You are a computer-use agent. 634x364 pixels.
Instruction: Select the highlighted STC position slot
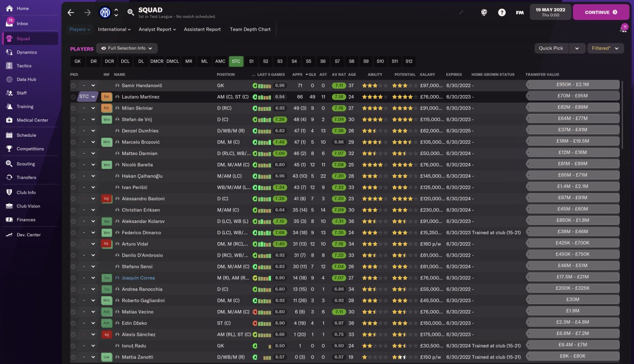[x=236, y=61]
